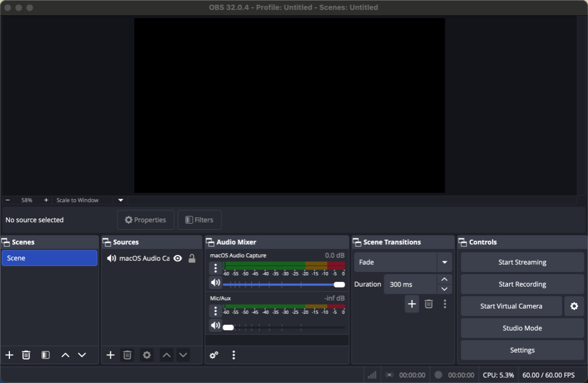Open macOS Audio Capture mixer options menu
The image size is (588, 383).
(216, 268)
